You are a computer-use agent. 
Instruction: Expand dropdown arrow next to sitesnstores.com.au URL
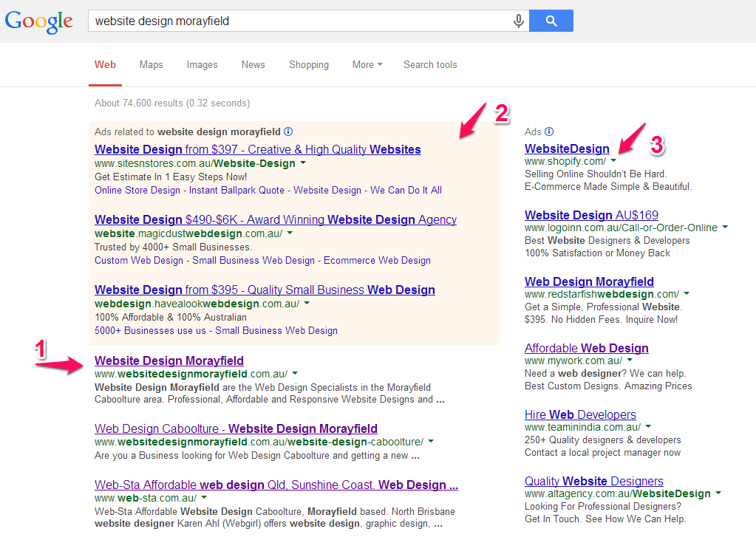(x=303, y=163)
